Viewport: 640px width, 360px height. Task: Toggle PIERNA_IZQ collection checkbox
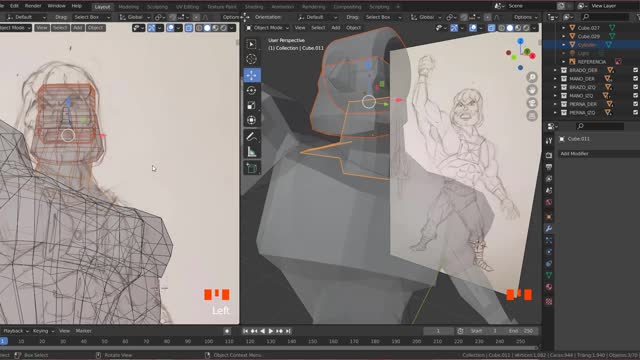point(636,113)
